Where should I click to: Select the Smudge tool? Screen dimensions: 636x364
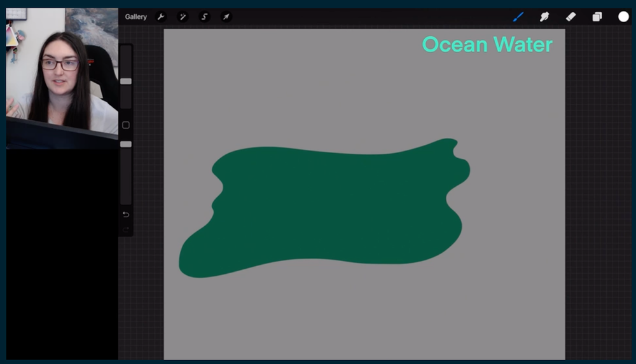(x=544, y=17)
